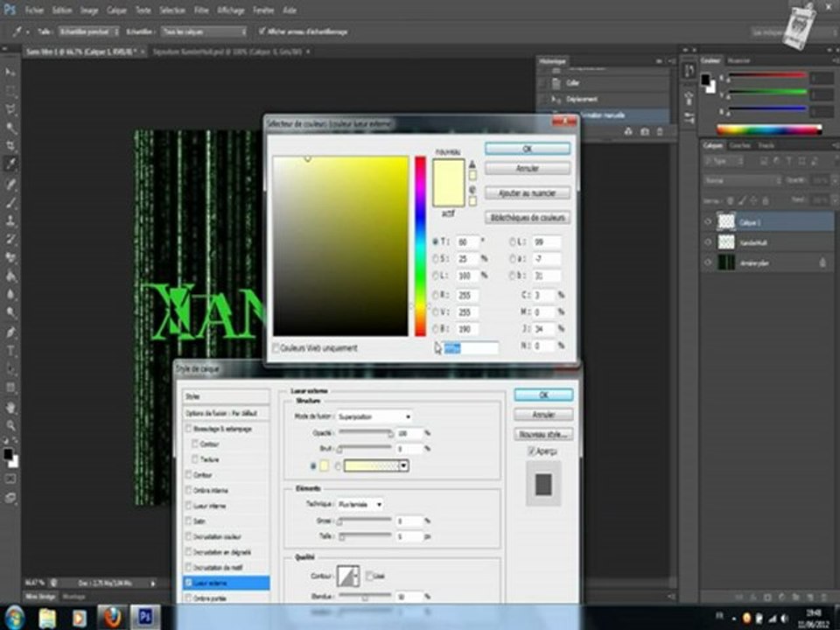Viewport: 840px width, 630px height.
Task: Select the Blur tool
Action: point(10,295)
